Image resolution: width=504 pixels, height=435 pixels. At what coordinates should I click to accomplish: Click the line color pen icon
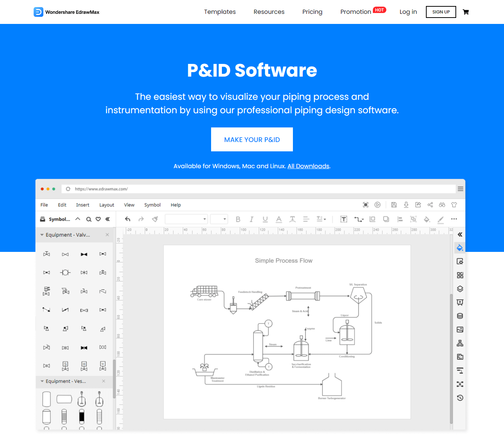click(x=441, y=220)
